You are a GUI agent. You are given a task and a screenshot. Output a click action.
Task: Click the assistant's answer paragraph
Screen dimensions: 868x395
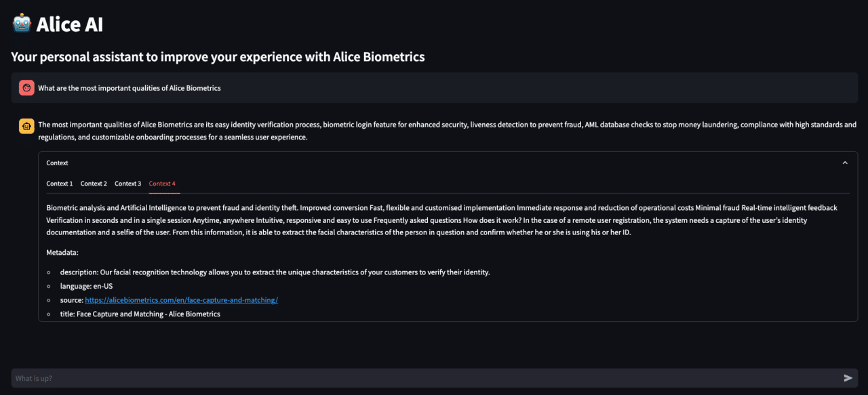[x=447, y=131]
